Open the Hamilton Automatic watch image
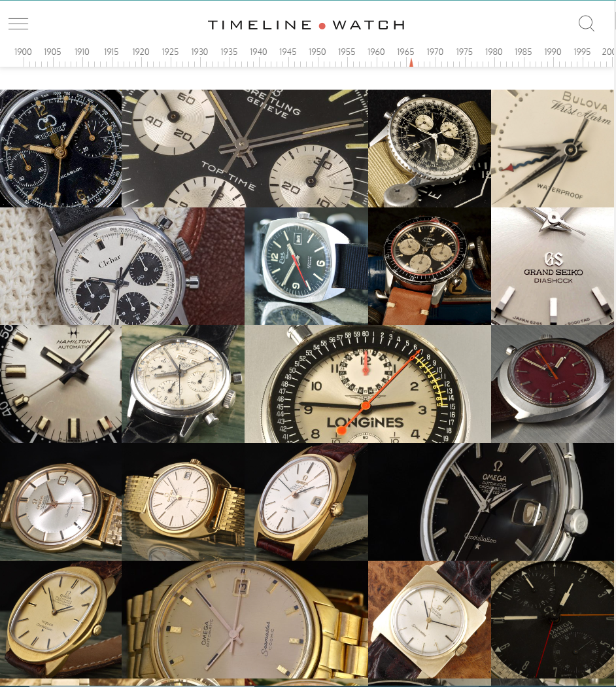 click(61, 384)
